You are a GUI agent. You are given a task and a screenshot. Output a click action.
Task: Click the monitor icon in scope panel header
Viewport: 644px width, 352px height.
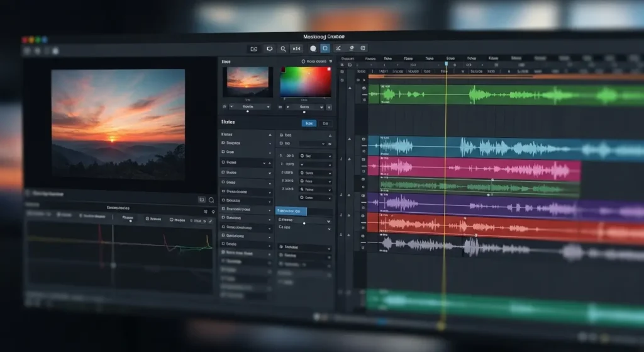[x=202, y=200]
